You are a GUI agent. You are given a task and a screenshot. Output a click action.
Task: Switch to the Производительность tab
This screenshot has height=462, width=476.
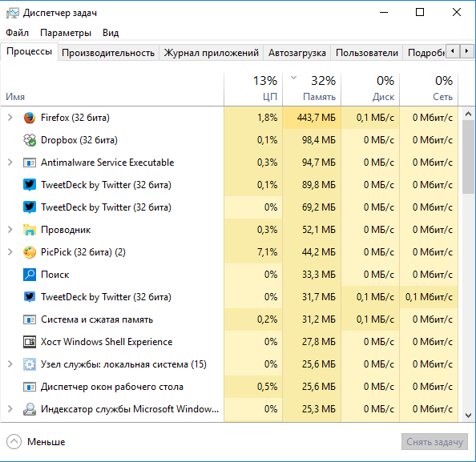click(x=108, y=53)
